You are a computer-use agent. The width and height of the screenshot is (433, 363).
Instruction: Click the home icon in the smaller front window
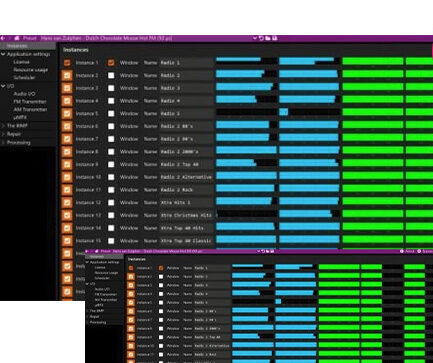point(97,251)
